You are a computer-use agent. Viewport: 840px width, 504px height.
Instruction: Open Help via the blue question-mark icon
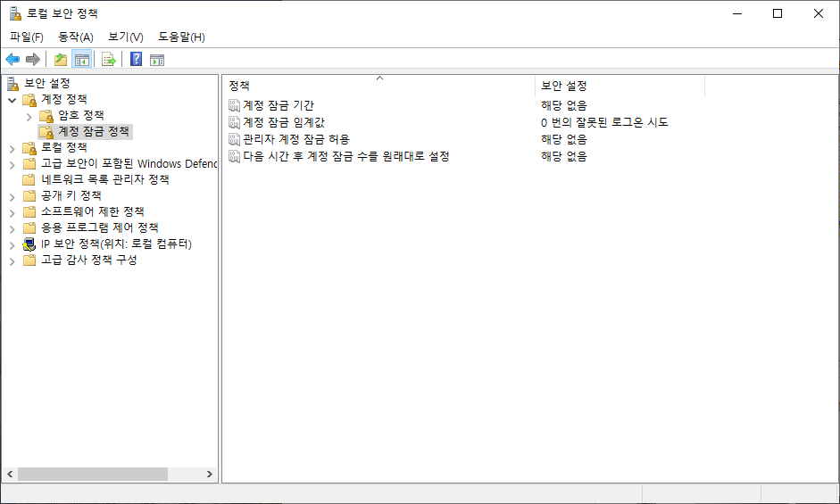(x=136, y=60)
